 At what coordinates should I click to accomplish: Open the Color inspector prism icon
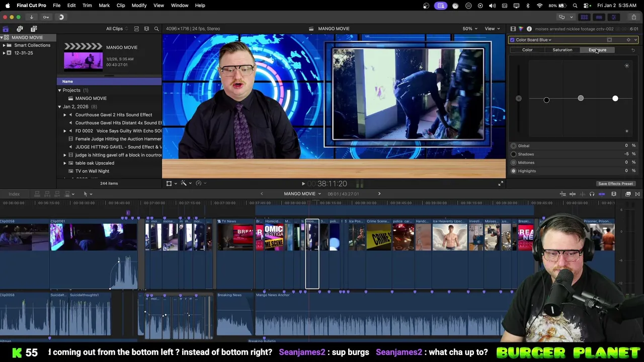(521, 29)
